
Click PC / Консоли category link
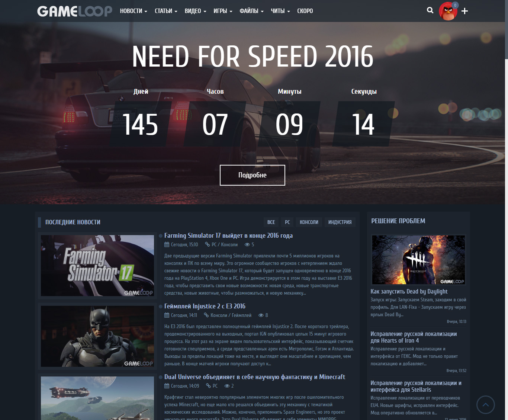[x=225, y=244]
